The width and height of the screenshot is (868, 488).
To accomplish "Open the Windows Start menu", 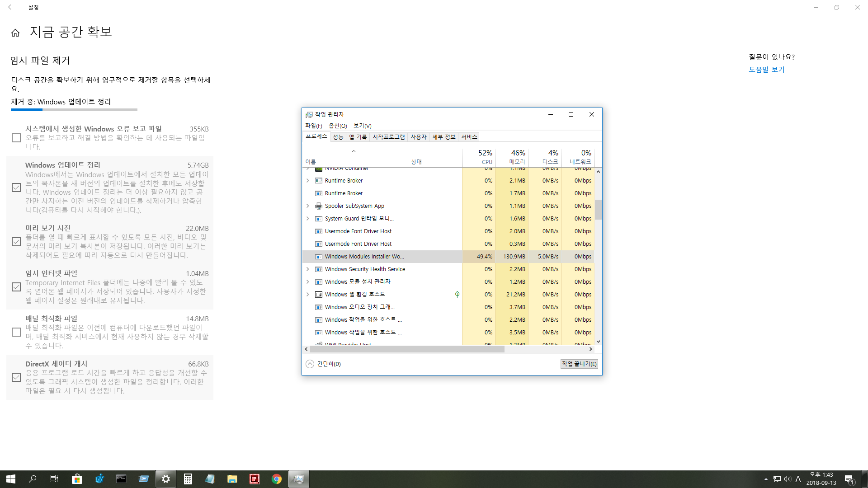I will 11,479.
